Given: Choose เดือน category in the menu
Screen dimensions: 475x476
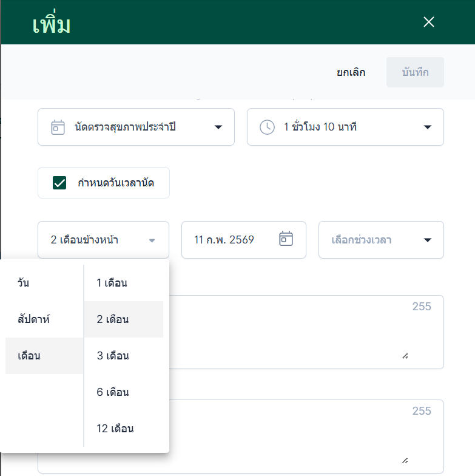Looking at the screenshot, I should [29, 356].
